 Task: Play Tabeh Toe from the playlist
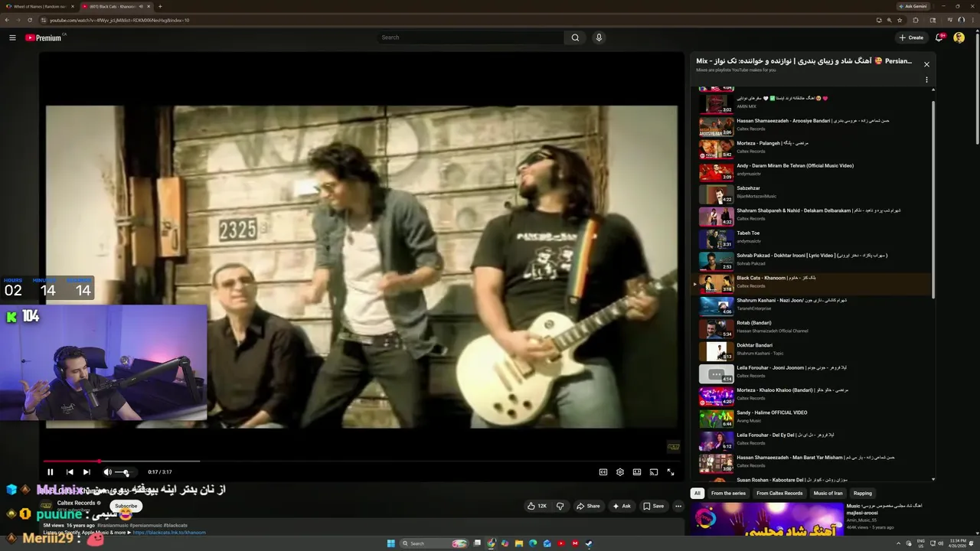812,238
